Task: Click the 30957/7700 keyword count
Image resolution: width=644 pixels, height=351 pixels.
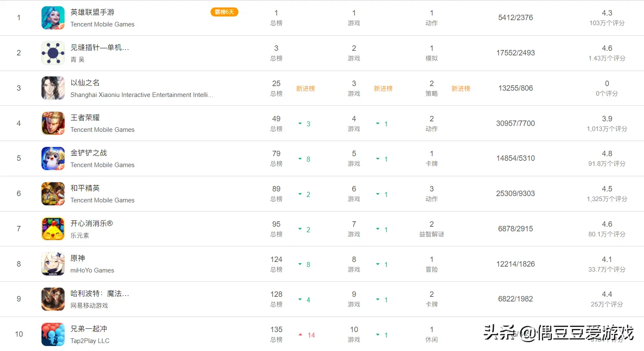Action: pos(515,123)
